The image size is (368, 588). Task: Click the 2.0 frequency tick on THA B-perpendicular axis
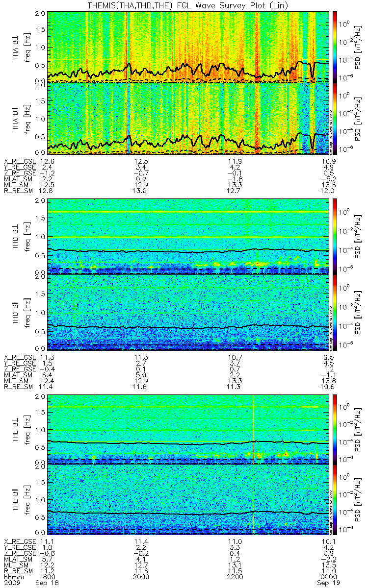tap(39, 13)
